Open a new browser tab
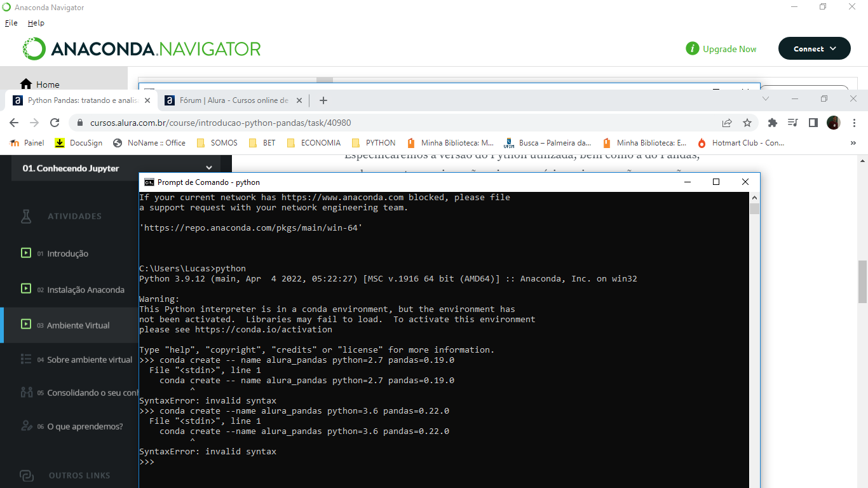 (323, 100)
